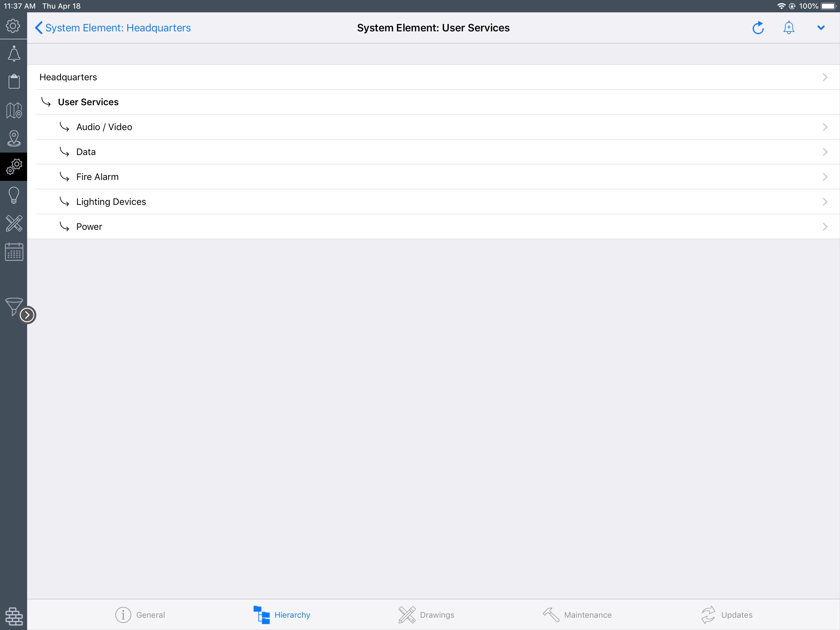Open the Data element

pyautogui.click(x=433, y=152)
